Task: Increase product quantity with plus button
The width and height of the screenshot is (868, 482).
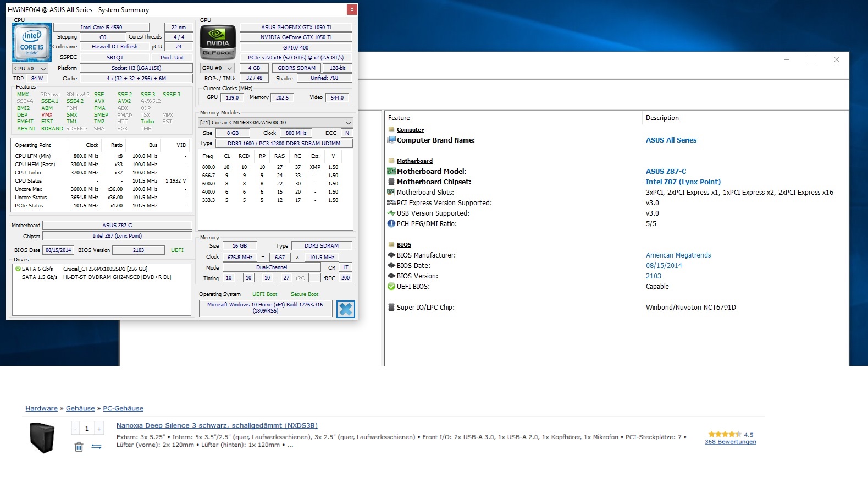Action: point(99,429)
